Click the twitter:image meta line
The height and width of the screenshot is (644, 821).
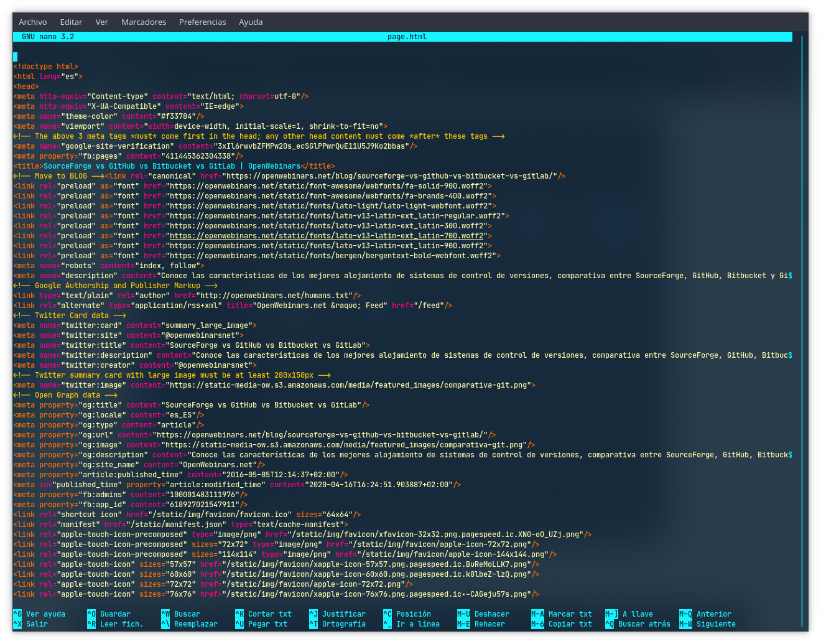click(274, 385)
